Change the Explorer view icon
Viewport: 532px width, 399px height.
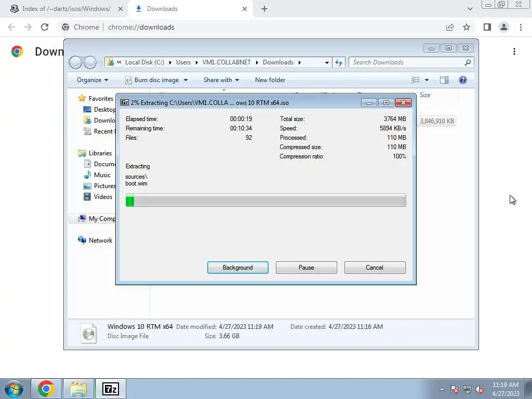[416, 80]
